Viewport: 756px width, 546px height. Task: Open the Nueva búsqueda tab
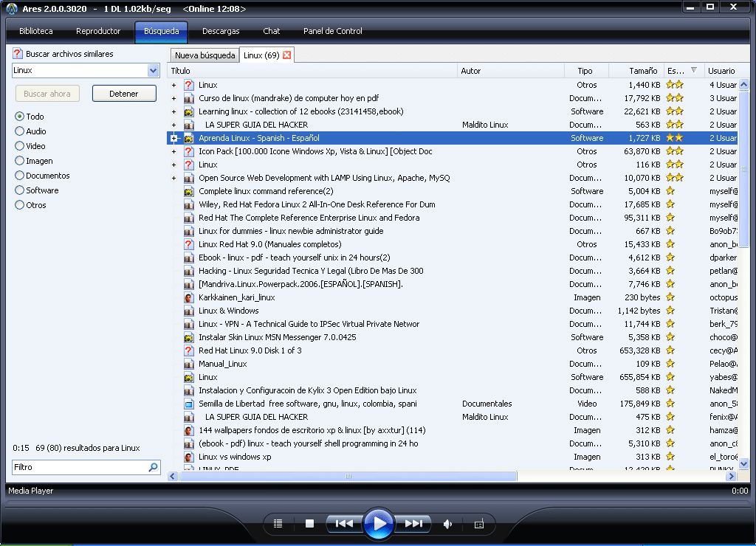click(x=205, y=55)
